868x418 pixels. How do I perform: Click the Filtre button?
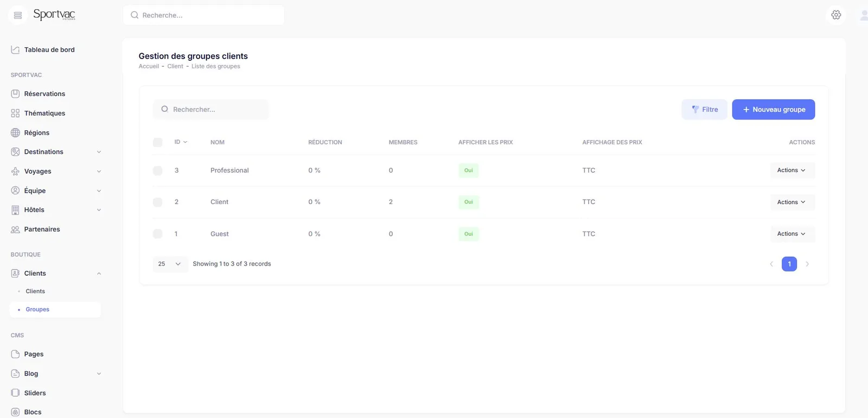[704, 110]
